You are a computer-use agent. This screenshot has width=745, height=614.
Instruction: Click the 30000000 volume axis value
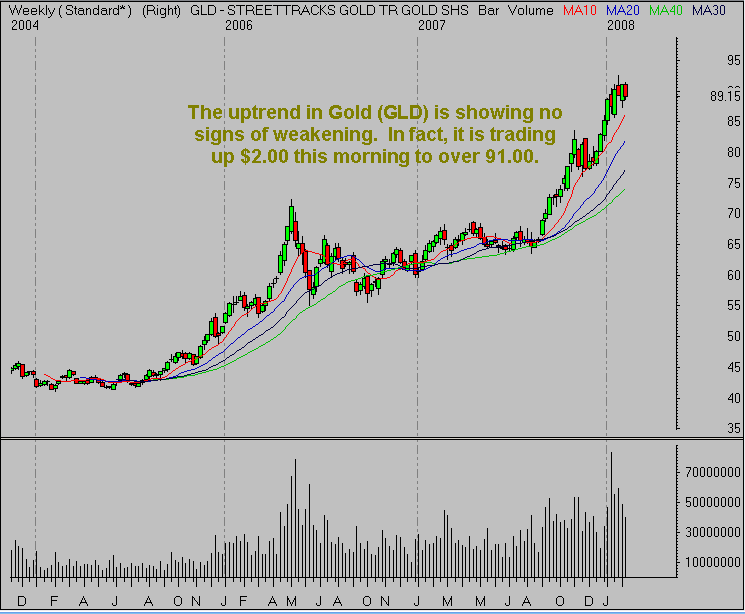712,532
